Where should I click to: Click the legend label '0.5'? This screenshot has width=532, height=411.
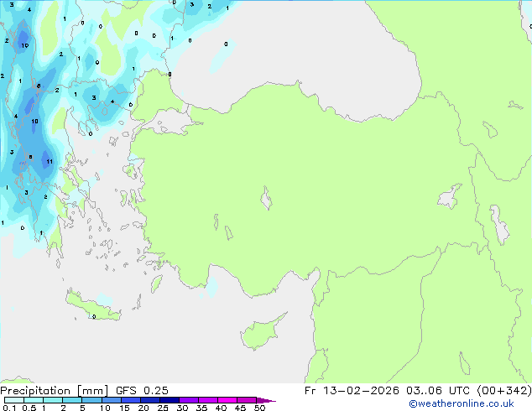(29, 408)
